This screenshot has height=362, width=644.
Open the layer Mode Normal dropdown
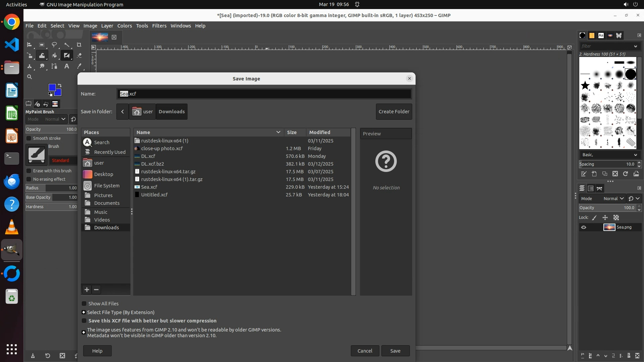(613, 198)
